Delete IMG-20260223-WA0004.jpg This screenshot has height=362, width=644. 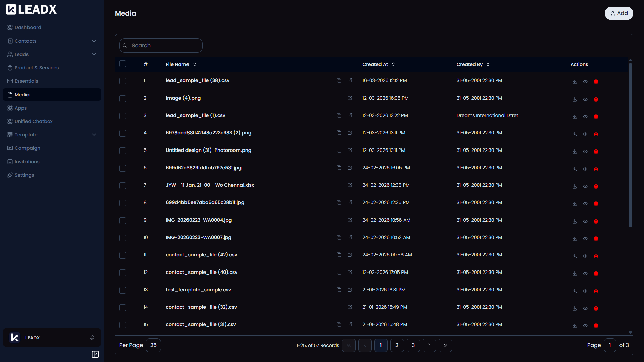pos(596,221)
